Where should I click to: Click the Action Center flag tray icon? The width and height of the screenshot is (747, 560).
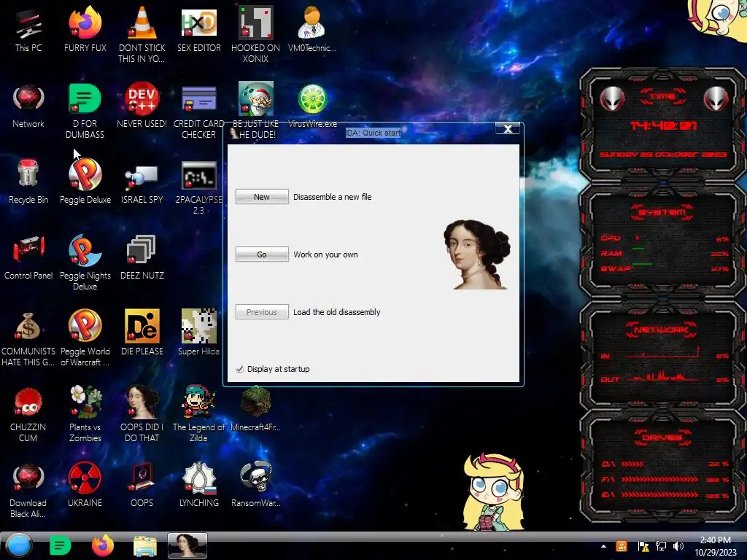tap(643, 546)
